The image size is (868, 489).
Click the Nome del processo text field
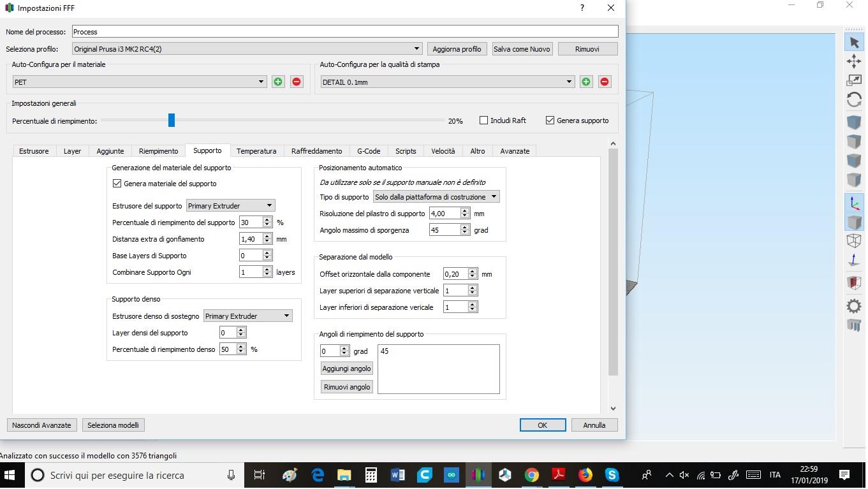click(345, 31)
